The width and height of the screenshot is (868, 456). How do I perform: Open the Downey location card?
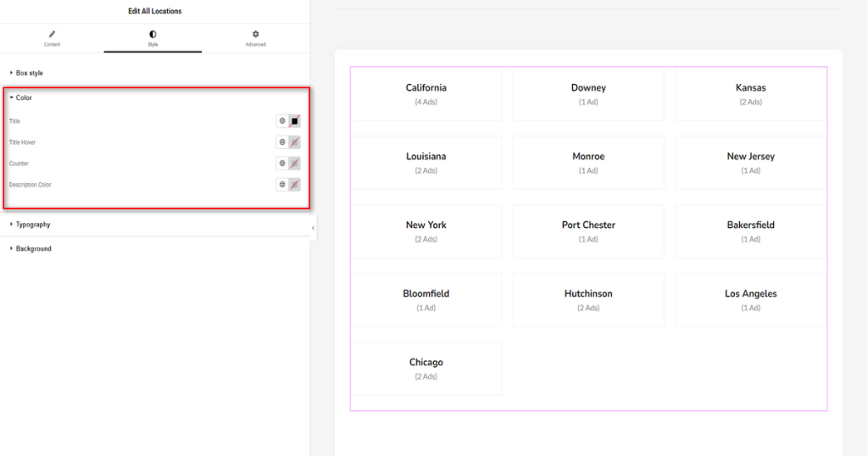(x=588, y=94)
